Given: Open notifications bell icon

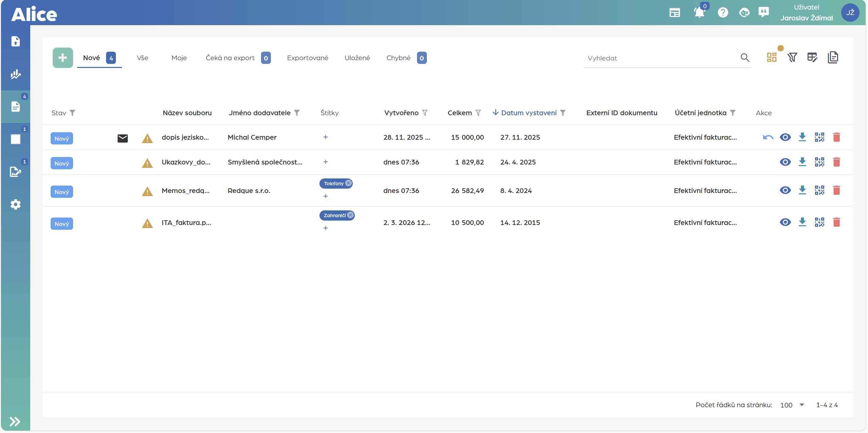Looking at the screenshot, I should click(699, 13).
